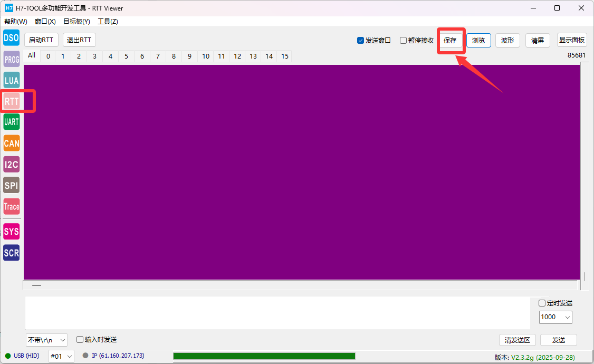Switch to RTT channel tab 5

(126, 56)
